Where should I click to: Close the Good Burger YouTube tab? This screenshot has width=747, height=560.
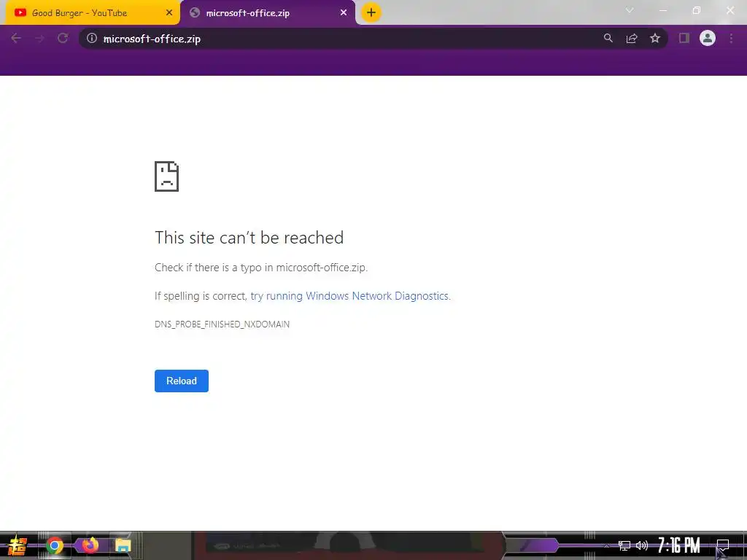point(169,13)
